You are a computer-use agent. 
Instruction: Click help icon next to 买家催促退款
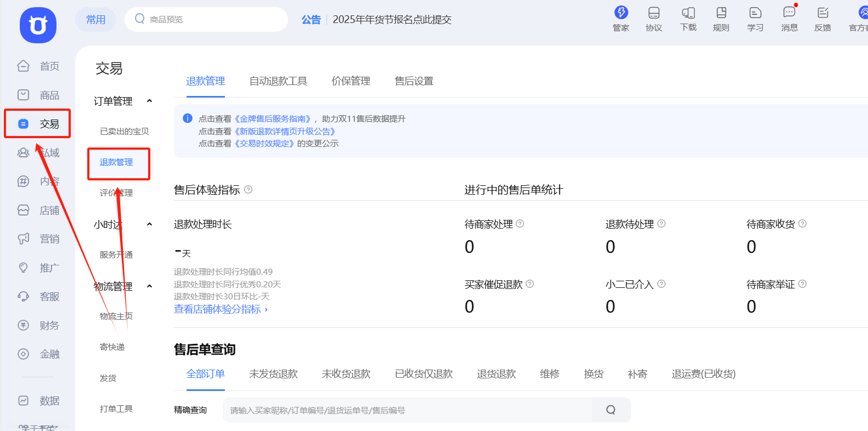click(529, 284)
